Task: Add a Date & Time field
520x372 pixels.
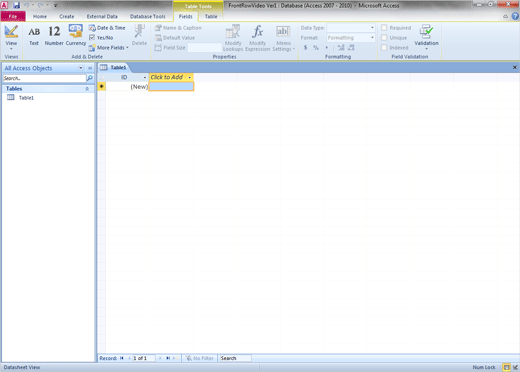Action: pyautogui.click(x=107, y=28)
